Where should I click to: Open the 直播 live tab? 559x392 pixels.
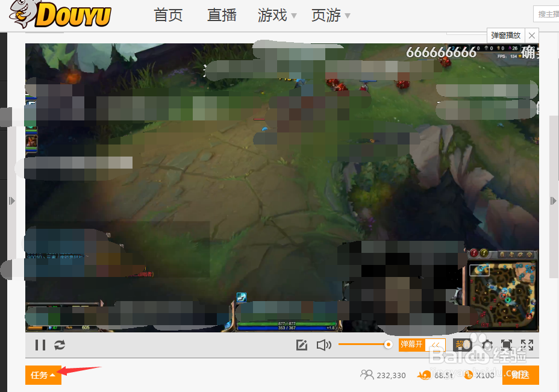[222, 15]
